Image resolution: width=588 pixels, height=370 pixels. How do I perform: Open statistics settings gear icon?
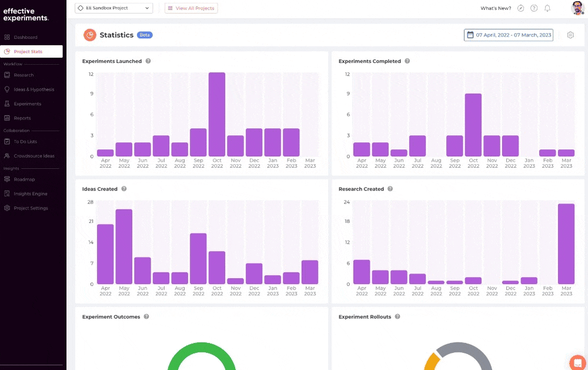(x=570, y=35)
